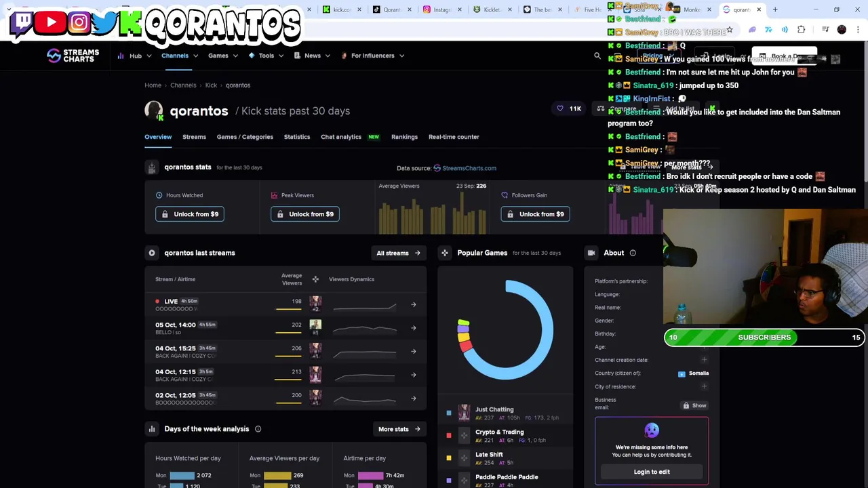Viewport: 868px width, 488px height.
Task: Expand the Hub menu
Action: point(134,56)
